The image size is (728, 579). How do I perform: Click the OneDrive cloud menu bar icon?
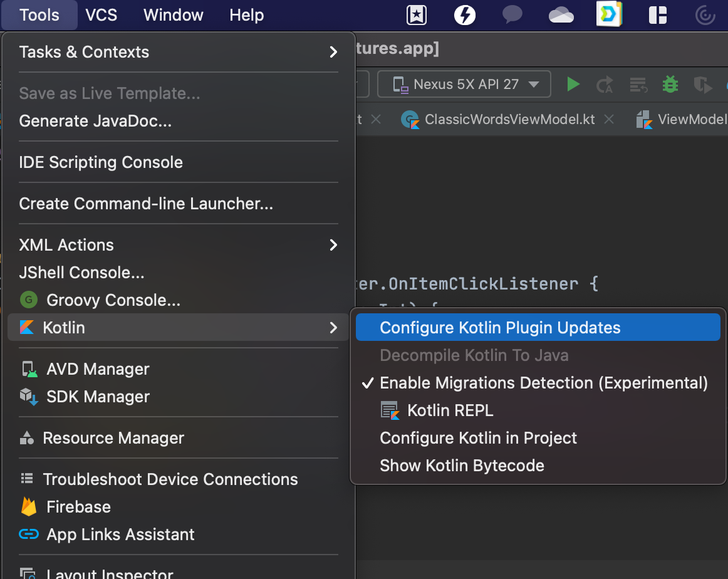point(561,15)
